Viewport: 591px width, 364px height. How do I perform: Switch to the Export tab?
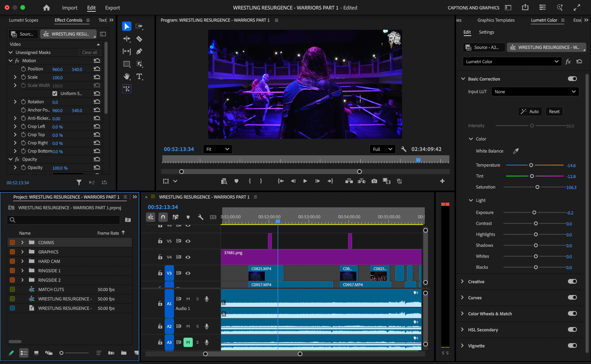point(113,8)
